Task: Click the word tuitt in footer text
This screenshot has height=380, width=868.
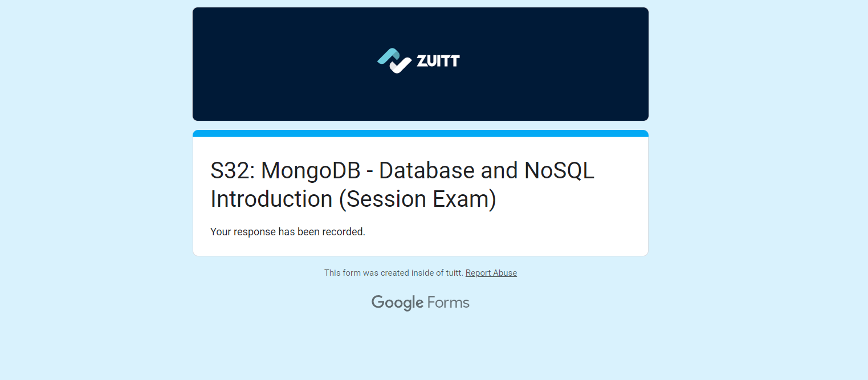Action: coord(454,273)
